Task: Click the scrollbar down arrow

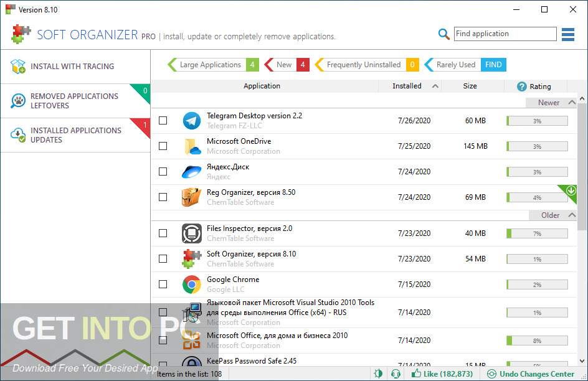Action: pyautogui.click(x=582, y=361)
